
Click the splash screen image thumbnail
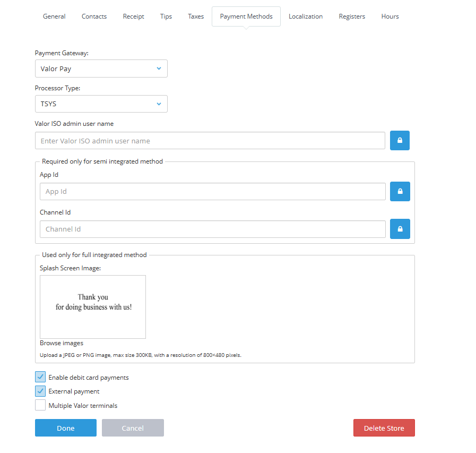tap(93, 307)
